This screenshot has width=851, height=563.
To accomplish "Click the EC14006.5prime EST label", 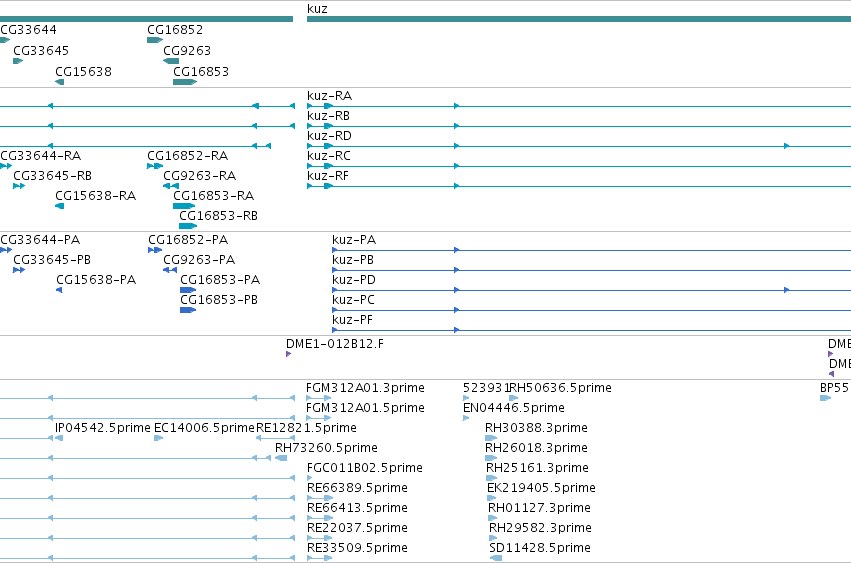I will 205,428.
